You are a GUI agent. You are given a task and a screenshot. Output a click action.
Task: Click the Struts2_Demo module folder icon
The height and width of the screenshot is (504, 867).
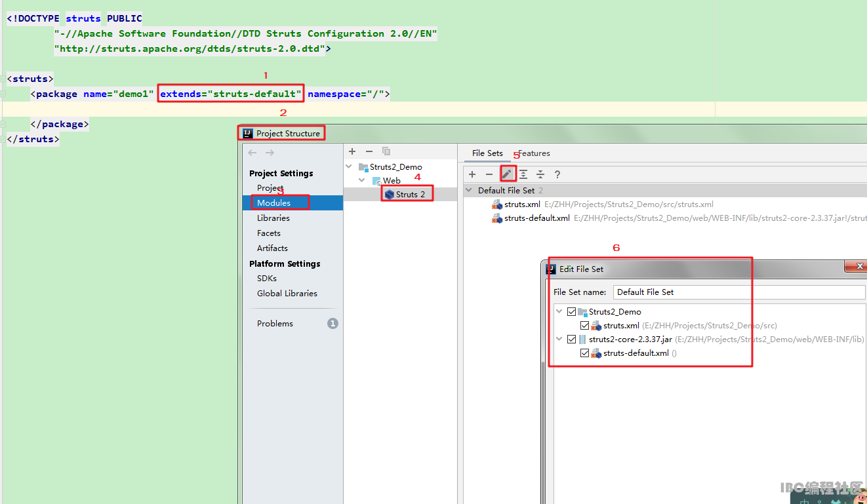point(363,167)
